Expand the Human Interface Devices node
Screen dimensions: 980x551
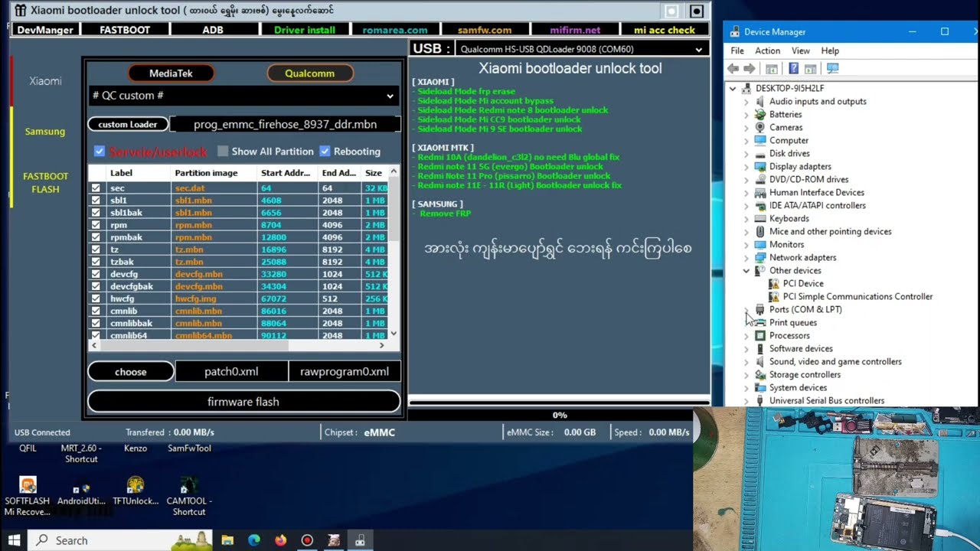pyautogui.click(x=746, y=192)
